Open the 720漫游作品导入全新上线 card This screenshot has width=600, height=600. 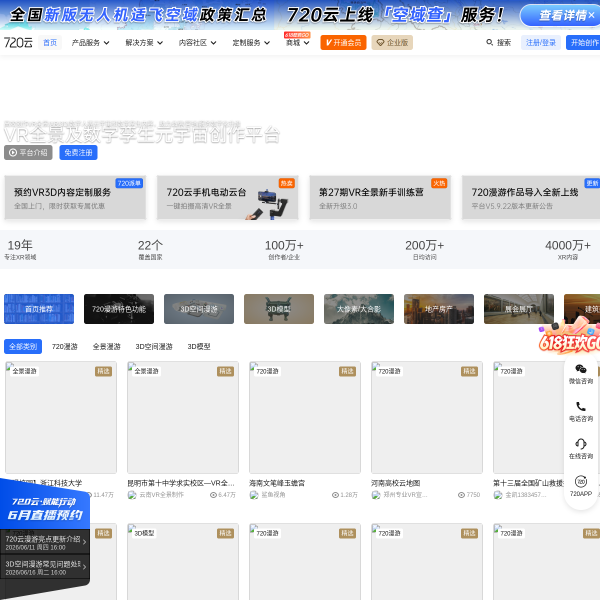[531, 197]
